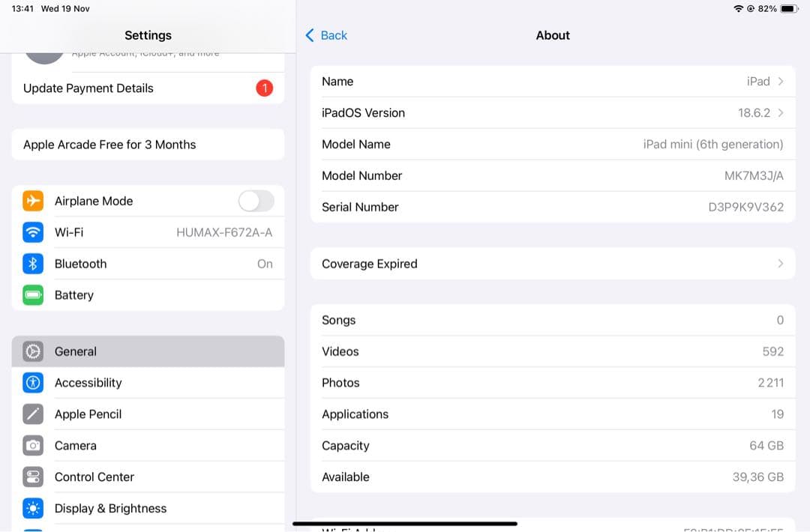Screen dimensions: 810x532
Task: Select the About title header
Action: click(553, 35)
